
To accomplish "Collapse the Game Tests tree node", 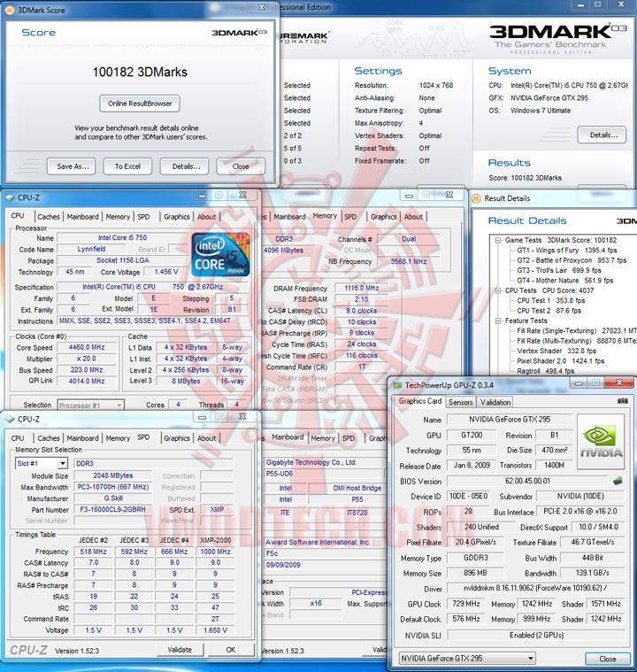I will [x=498, y=241].
